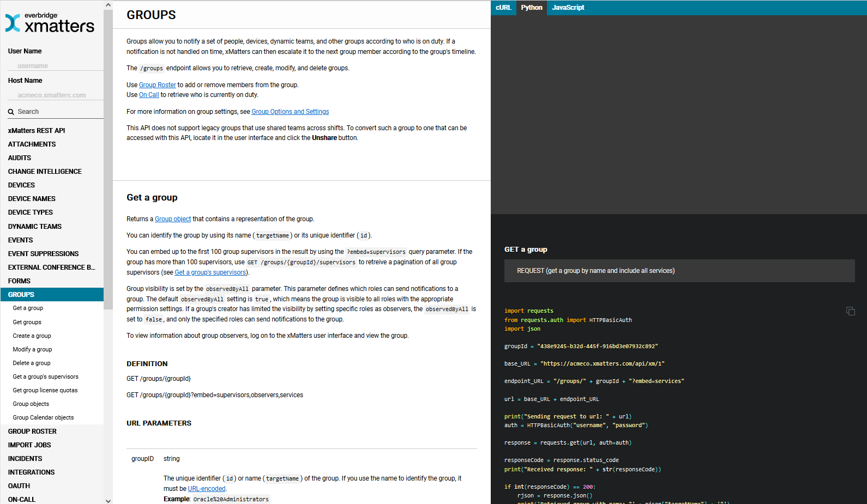The height and width of the screenshot is (504, 867).
Task: Open DYNAMIC TEAMS section
Action: point(35,227)
